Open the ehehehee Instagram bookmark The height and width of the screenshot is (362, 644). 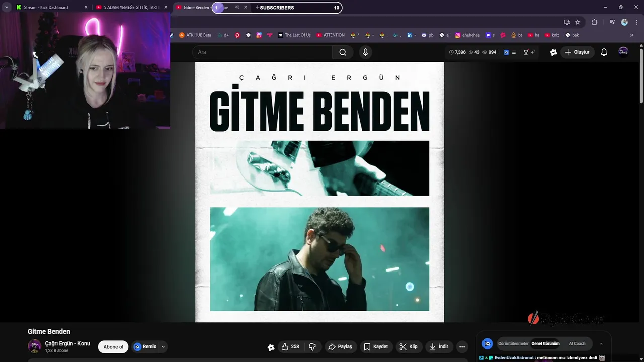coord(467,35)
